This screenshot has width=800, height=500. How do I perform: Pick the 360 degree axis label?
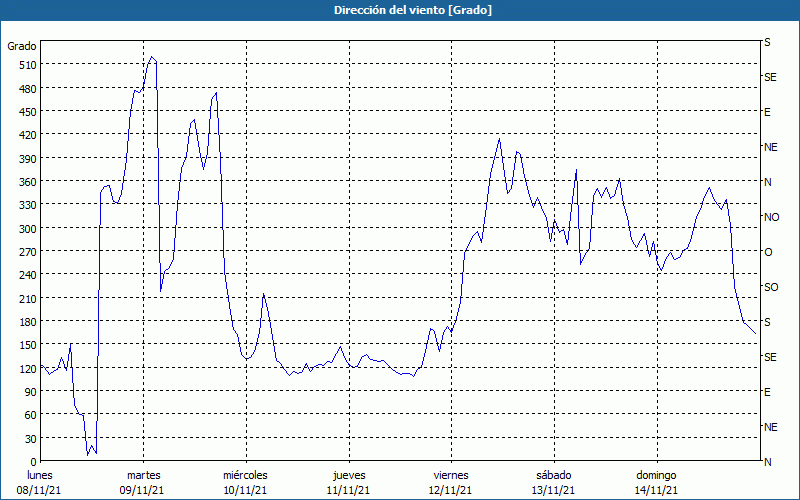tap(28, 182)
